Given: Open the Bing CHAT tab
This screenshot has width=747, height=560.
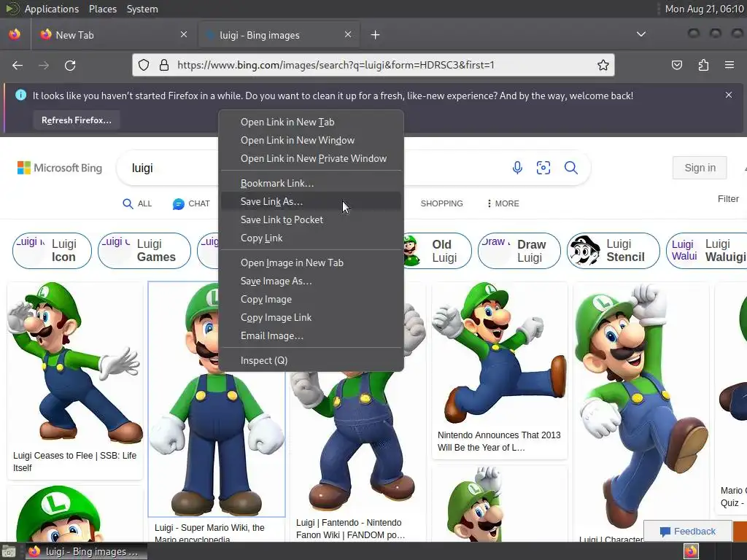Looking at the screenshot, I should coord(191,204).
